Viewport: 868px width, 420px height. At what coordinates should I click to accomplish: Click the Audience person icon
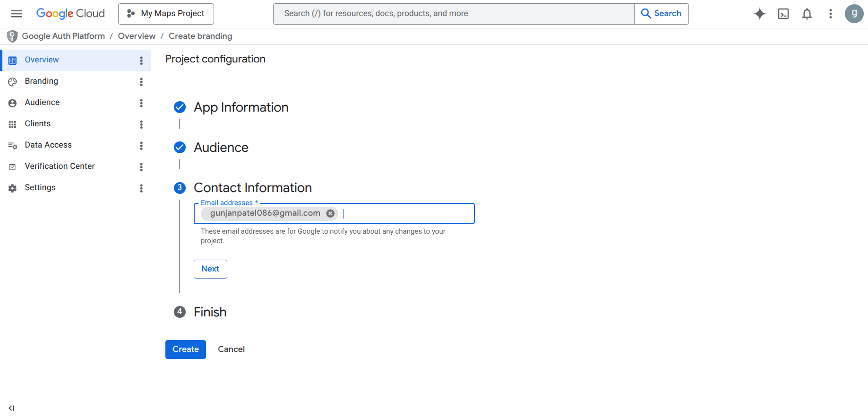click(13, 103)
